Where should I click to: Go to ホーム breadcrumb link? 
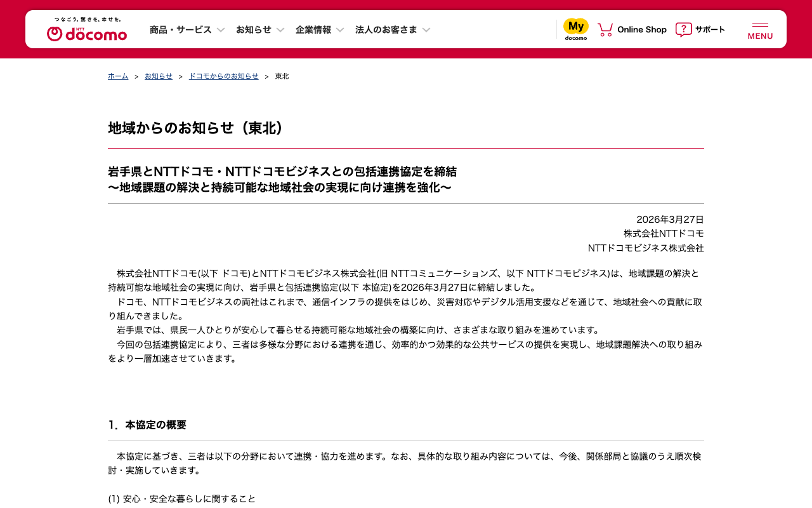click(118, 76)
